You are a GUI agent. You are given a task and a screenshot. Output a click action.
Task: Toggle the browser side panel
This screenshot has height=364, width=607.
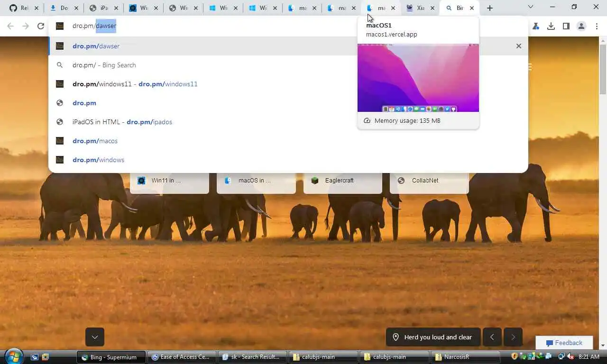point(566,26)
